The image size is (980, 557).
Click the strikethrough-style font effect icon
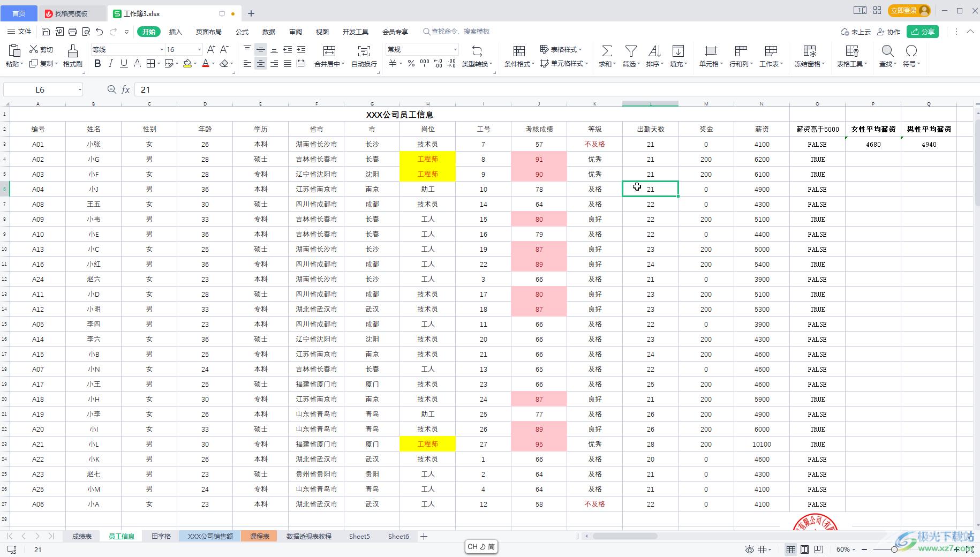coord(138,63)
